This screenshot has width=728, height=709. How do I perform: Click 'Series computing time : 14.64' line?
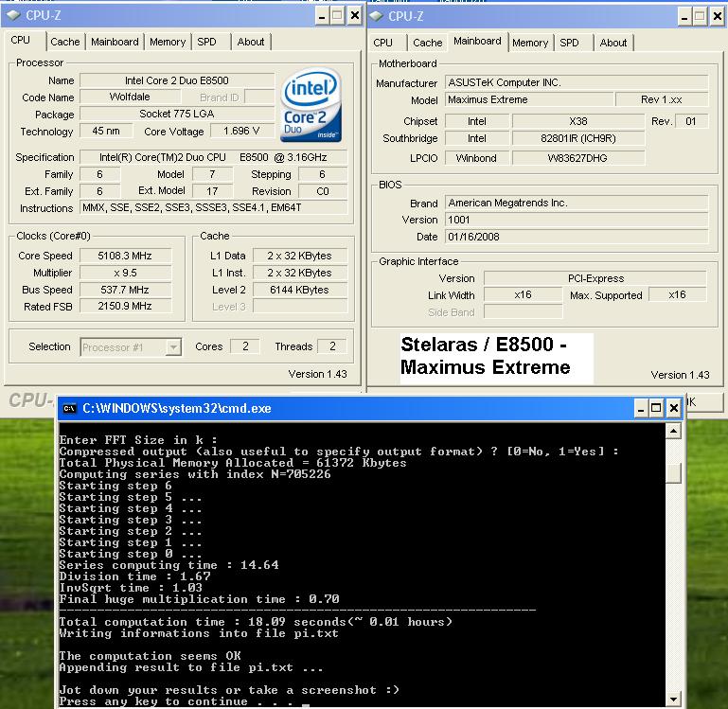[169, 565]
